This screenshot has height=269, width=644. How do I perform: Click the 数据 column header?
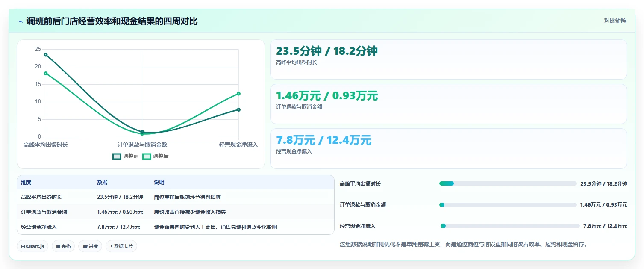(102, 183)
